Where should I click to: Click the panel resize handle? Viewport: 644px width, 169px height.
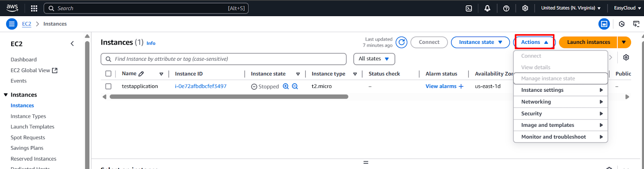pos(366,163)
